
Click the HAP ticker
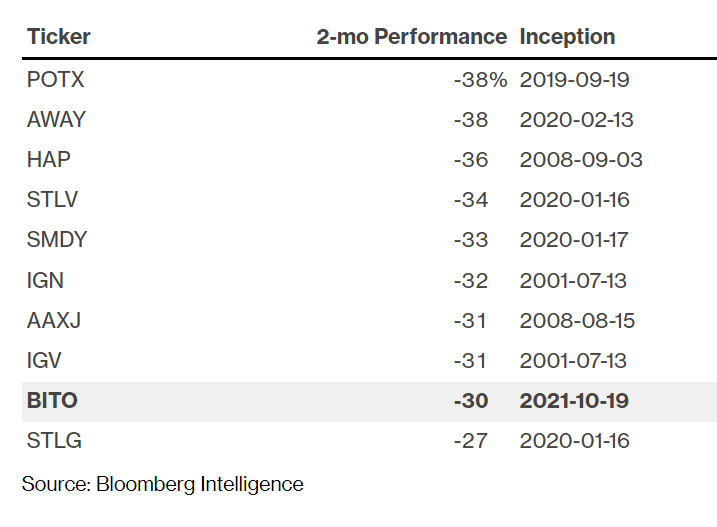click(49, 160)
